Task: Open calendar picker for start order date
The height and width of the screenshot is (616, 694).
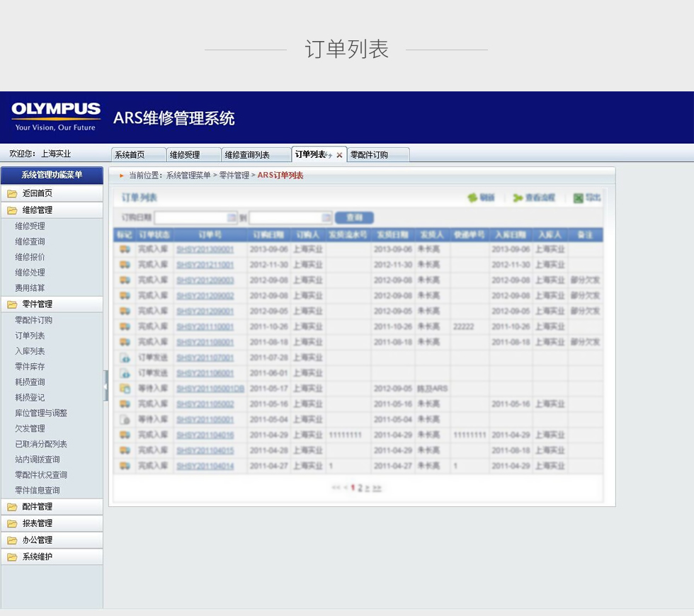Action: click(232, 218)
